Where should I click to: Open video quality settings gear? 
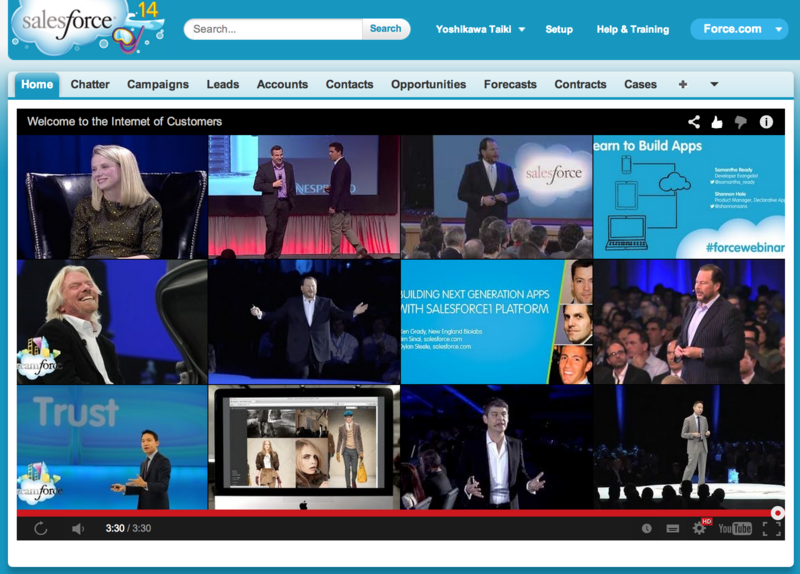700,528
